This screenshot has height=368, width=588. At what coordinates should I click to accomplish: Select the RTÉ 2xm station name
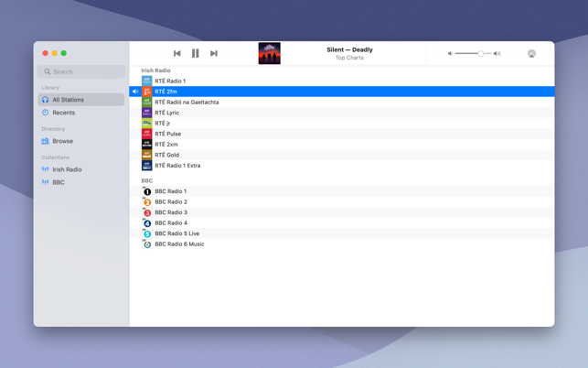(x=166, y=145)
